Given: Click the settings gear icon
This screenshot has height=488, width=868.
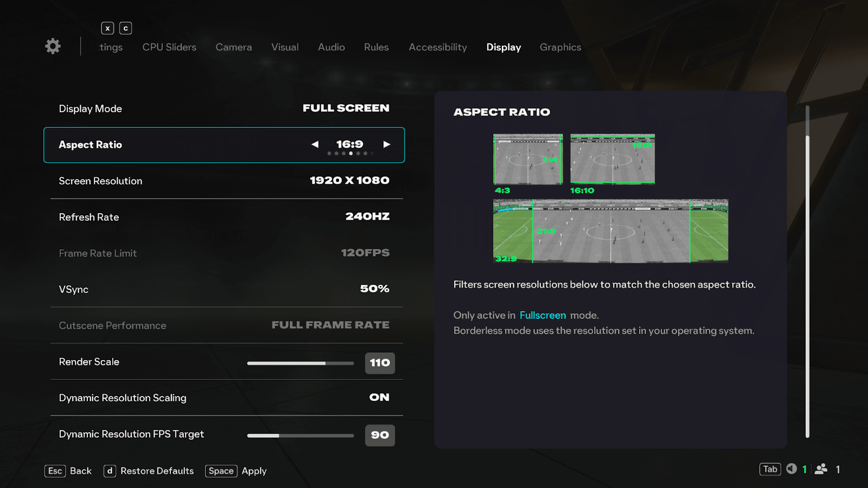Looking at the screenshot, I should coord(53,46).
